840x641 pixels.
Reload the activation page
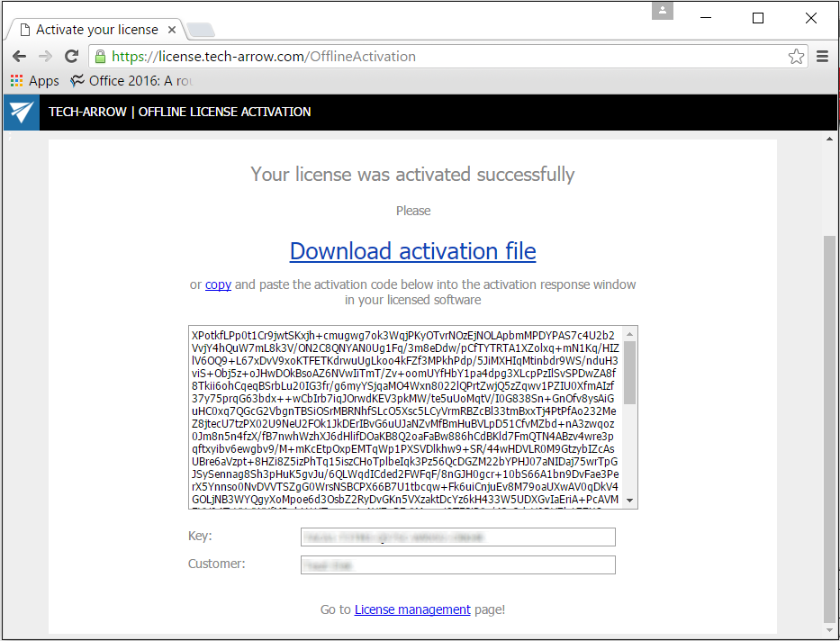[71, 56]
